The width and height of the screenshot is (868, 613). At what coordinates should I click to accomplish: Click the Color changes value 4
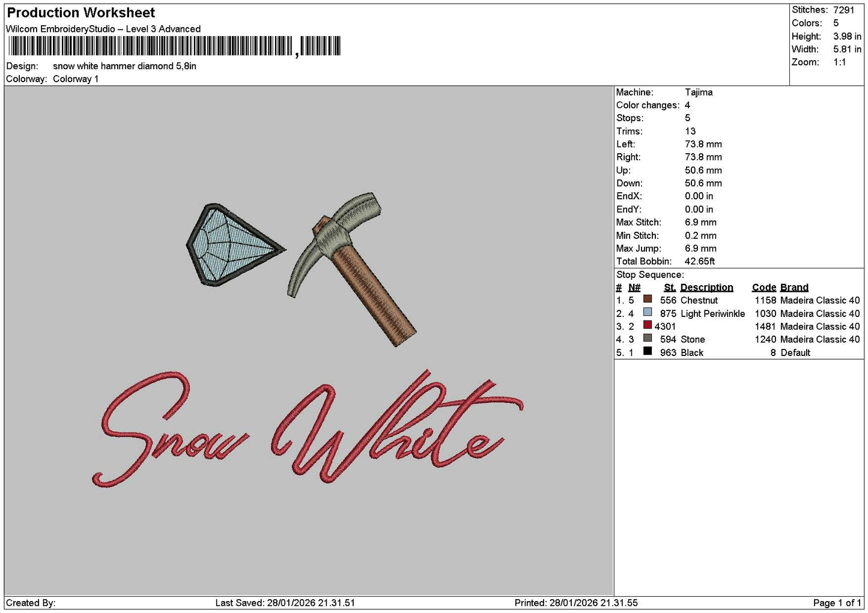[687, 105]
